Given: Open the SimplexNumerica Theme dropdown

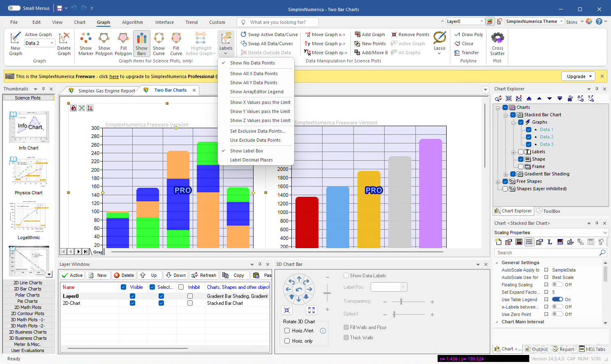Looking at the screenshot, I should click(561, 21).
